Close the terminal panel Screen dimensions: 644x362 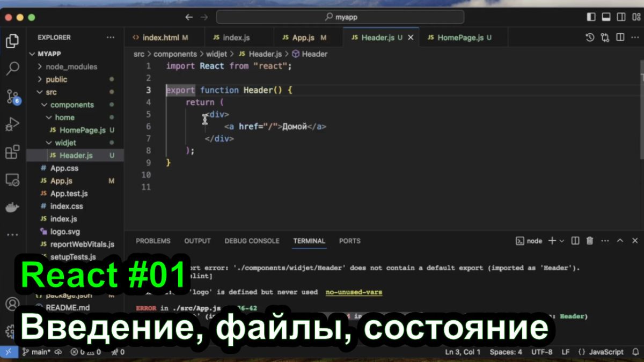[635, 241]
